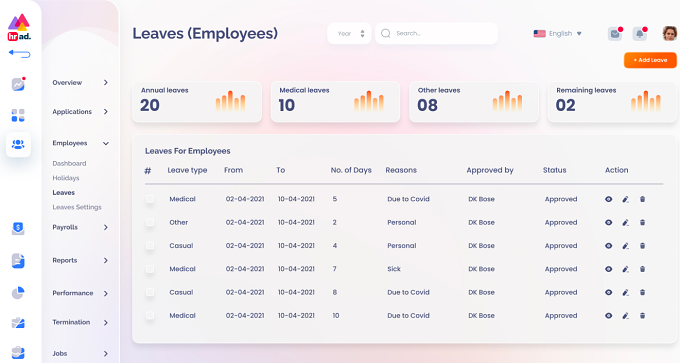The image size is (680, 363).
Task: Open the performance pie chart sidebar icon
Action: tap(18, 293)
